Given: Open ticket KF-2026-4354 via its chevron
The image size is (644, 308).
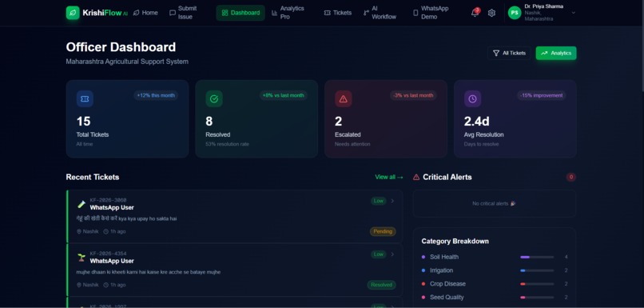Looking at the screenshot, I should point(392,254).
